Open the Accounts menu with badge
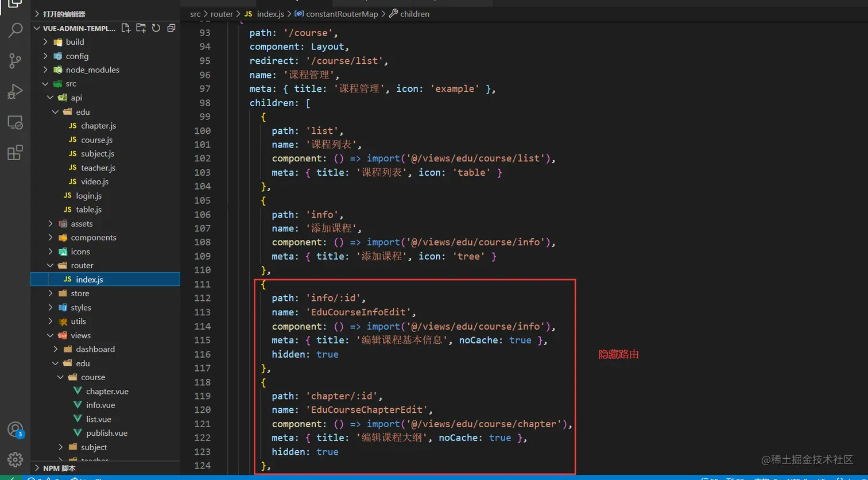Viewport: 868px width, 480px height. tap(15, 429)
